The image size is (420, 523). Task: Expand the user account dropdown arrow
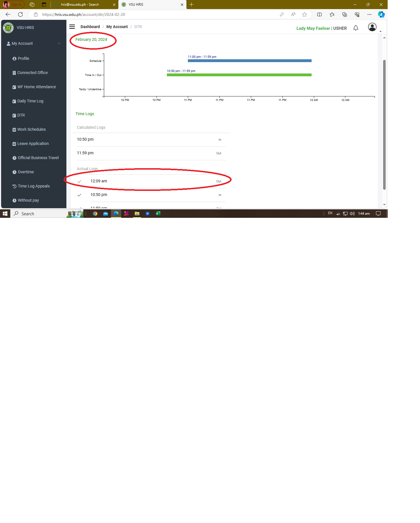pos(381,31)
